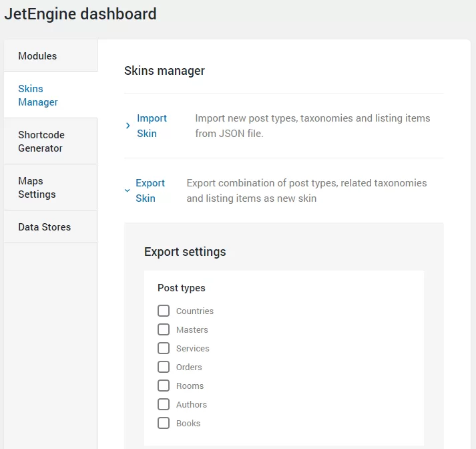Screen dimensions: 476x449
Task: Collapse the Export Skin chevron arrow
Action: coord(128,190)
